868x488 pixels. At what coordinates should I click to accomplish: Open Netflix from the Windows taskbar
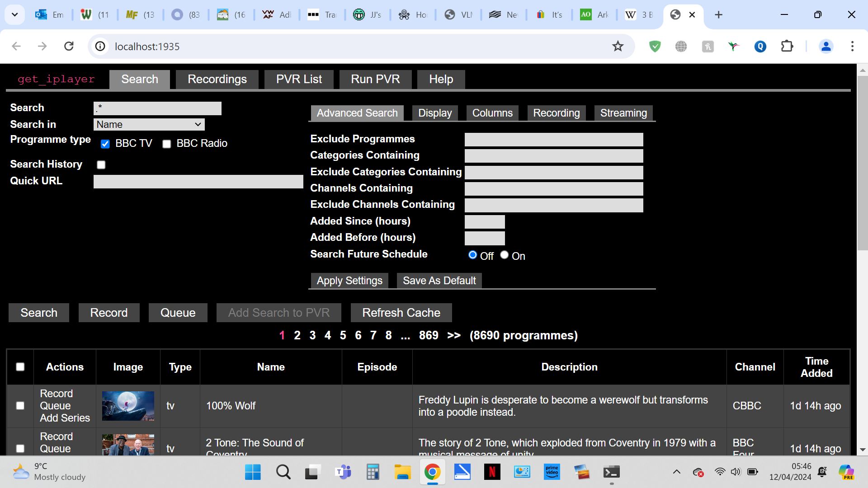tap(492, 472)
